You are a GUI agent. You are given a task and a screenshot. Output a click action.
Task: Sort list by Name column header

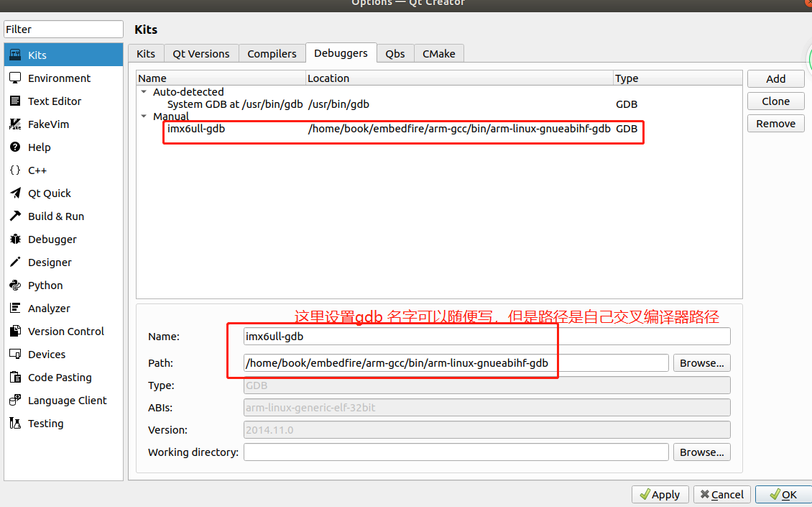point(221,78)
